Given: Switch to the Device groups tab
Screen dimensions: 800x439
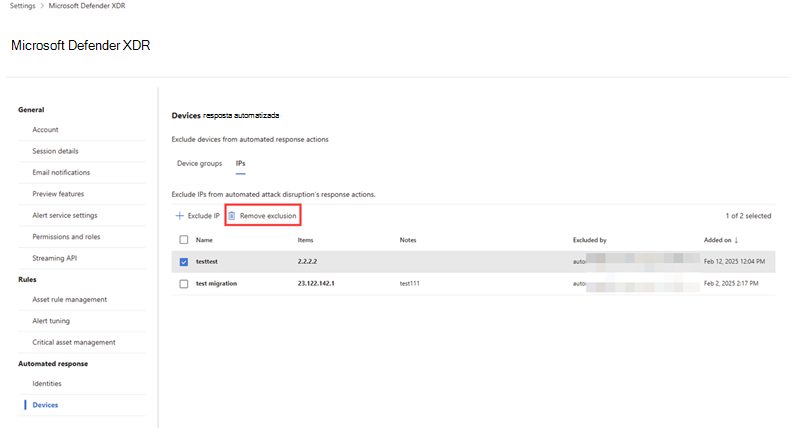Looking at the screenshot, I should click(x=199, y=163).
